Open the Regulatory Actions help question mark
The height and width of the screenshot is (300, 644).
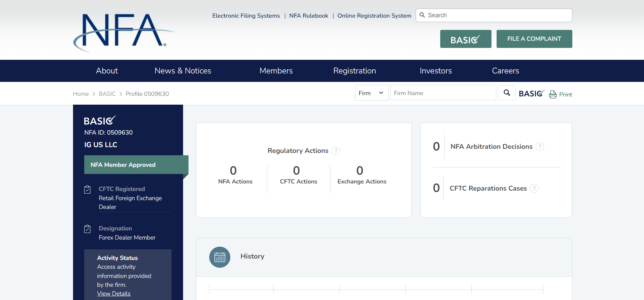point(336,151)
